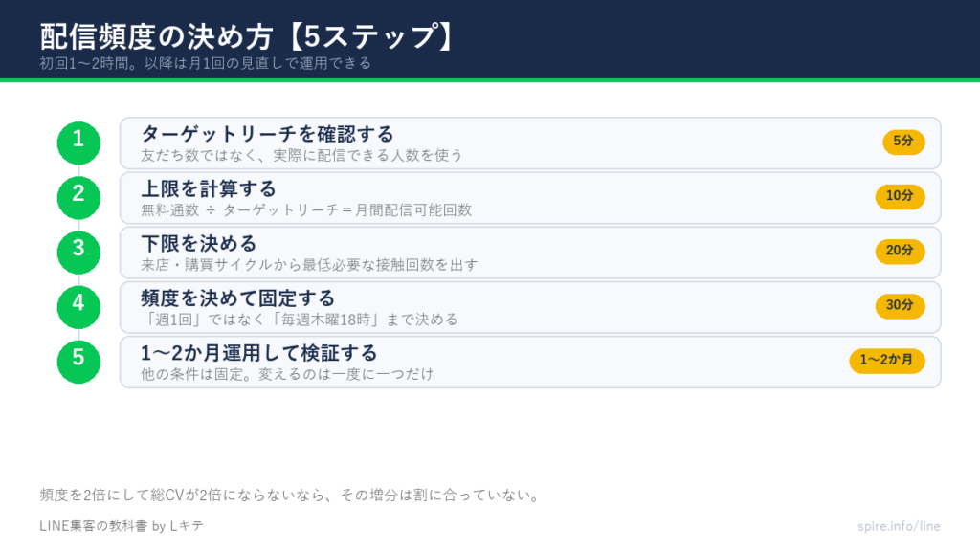Select the 頻度を決めて固定する step card
The height and width of the screenshot is (551, 980).
(x=530, y=307)
